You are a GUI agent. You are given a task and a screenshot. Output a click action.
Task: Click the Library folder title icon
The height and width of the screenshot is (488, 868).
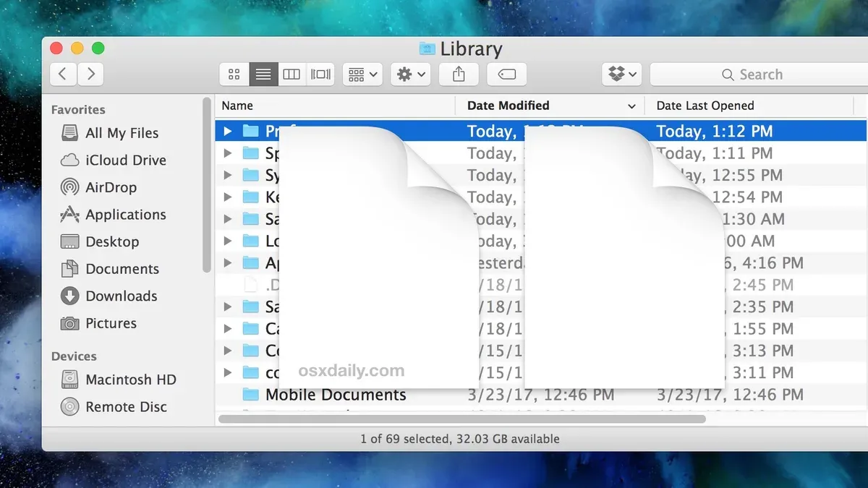pos(427,49)
